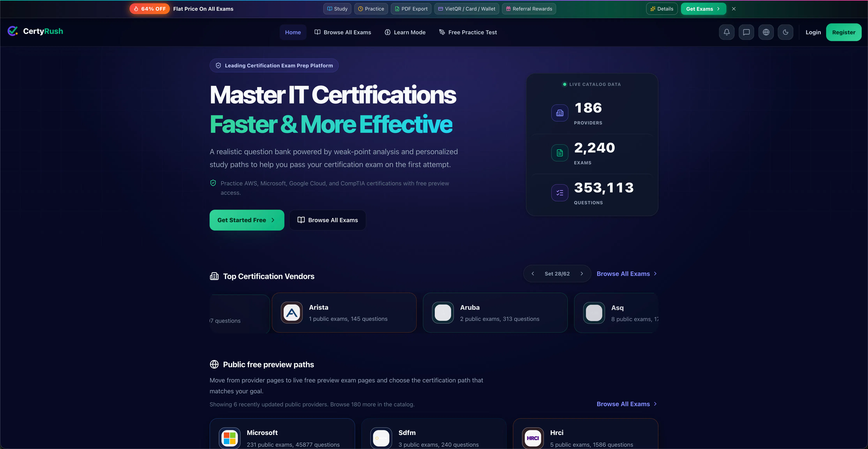Go to the Home nav tab
This screenshot has height=449, width=868.
pos(293,32)
